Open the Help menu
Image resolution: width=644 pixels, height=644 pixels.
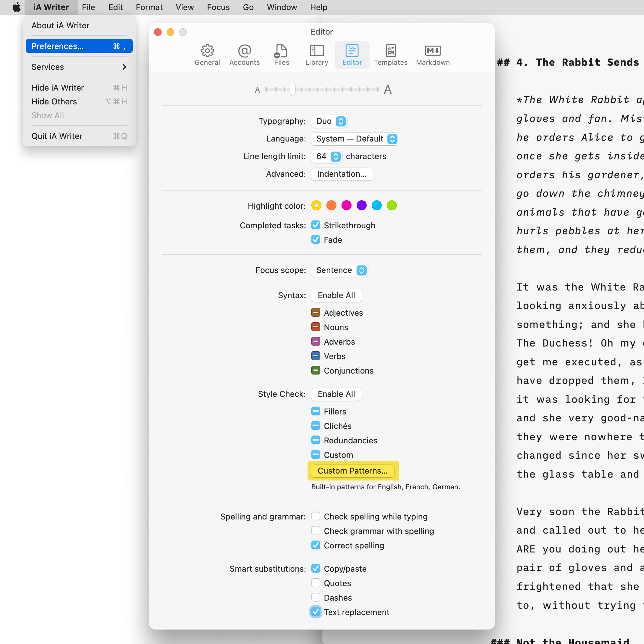tap(319, 7)
